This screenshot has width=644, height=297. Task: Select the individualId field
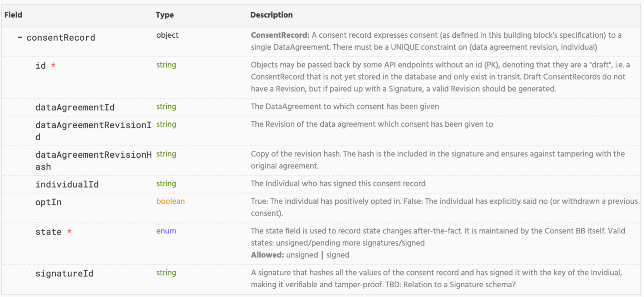[67, 184]
